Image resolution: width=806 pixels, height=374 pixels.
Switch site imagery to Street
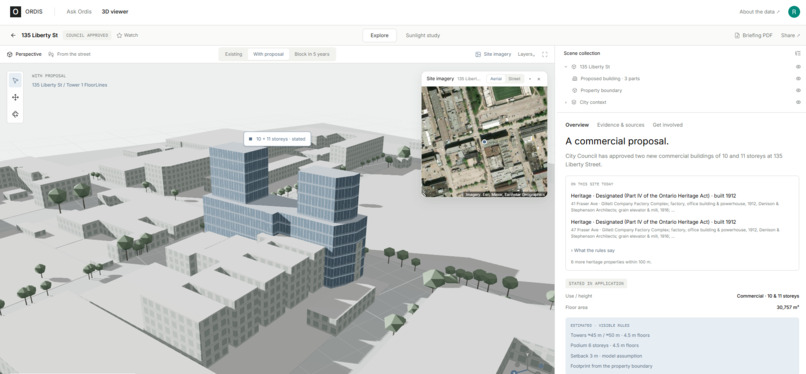coord(514,79)
